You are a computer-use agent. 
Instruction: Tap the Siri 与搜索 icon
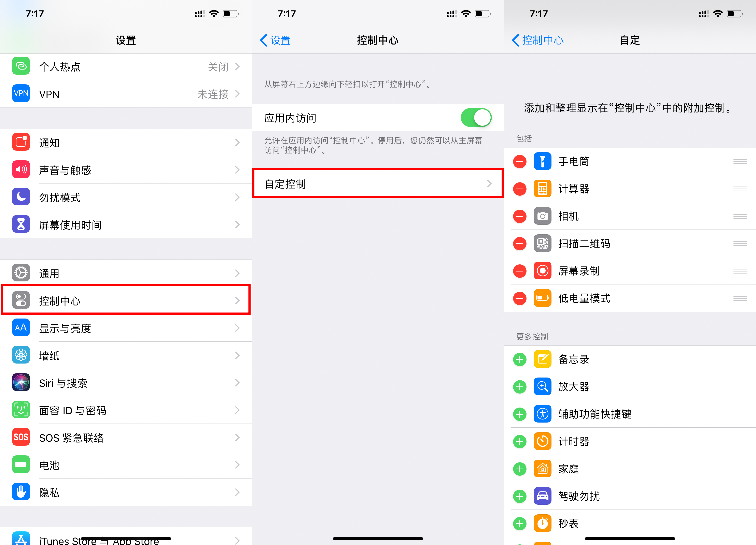pyautogui.click(x=21, y=383)
